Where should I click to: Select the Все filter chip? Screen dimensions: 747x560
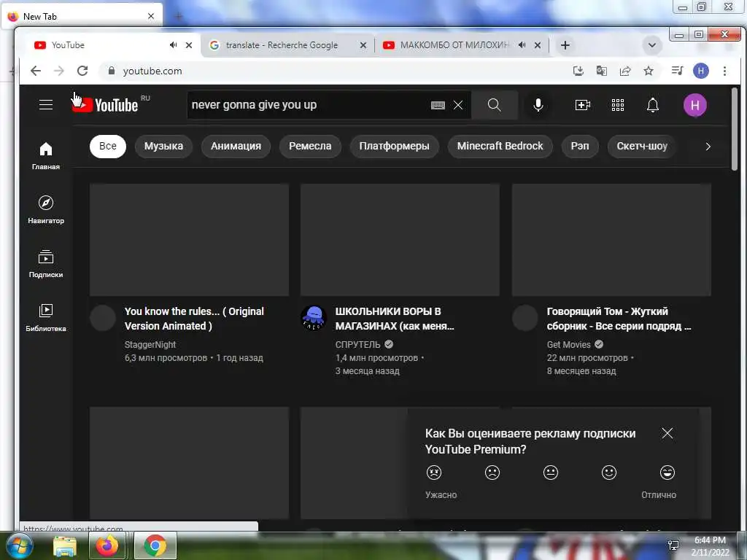point(108,146)
